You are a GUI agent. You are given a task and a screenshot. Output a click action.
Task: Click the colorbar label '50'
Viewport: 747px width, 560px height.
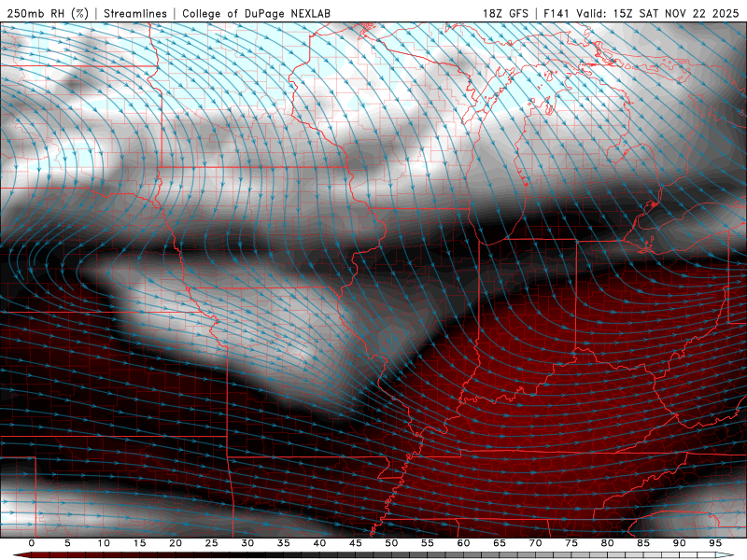391,543
